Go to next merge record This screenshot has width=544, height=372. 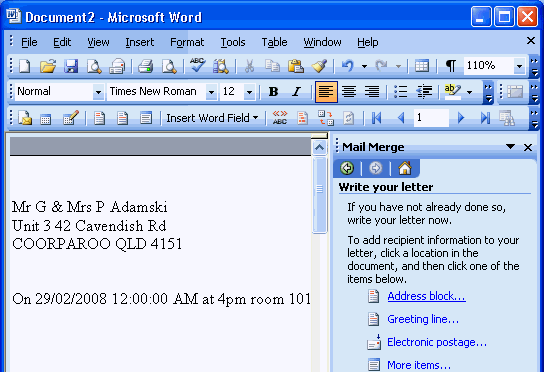[x=461, y=118]
